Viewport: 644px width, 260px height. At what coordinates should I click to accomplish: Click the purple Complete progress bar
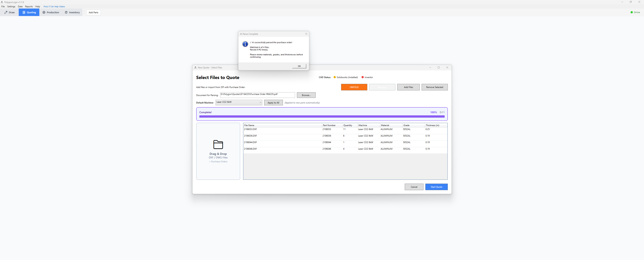[322, 117]
